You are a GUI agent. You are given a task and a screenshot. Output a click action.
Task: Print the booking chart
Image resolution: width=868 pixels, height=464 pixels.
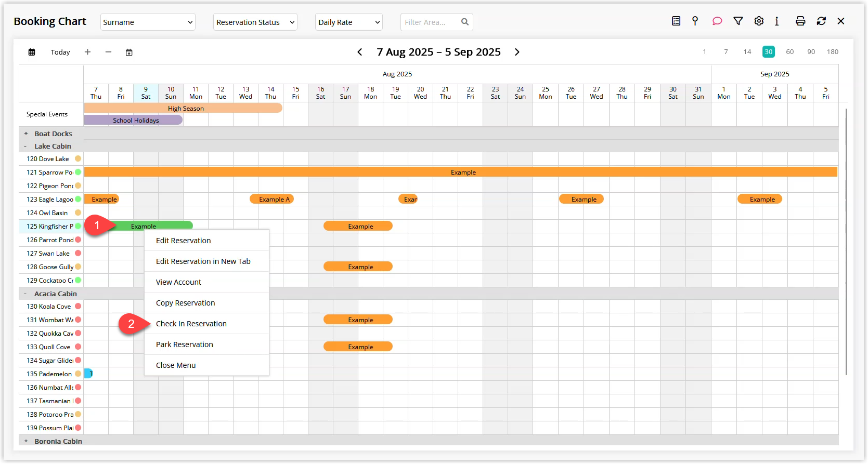[800, 21]
